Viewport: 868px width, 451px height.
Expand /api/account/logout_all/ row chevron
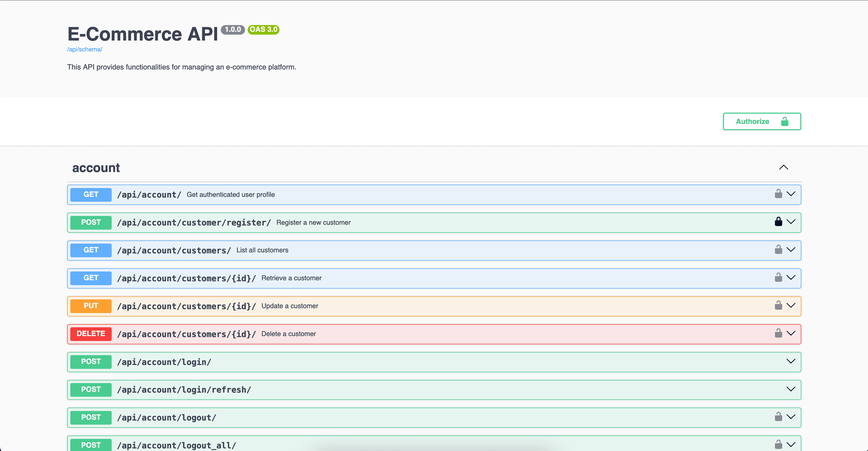(x=790, y=445)
